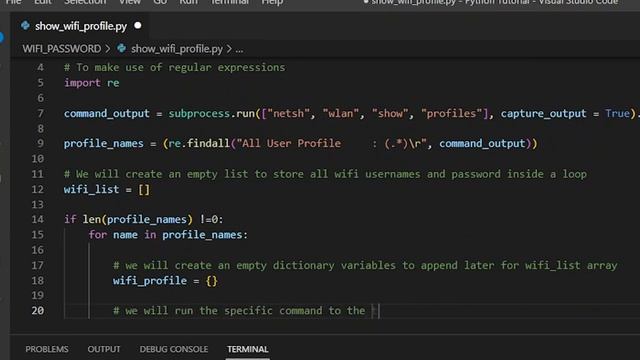The image size is (640, 360).
Task: Switch to the TERMINAL panel tab
Action: (x=248, y=349)
